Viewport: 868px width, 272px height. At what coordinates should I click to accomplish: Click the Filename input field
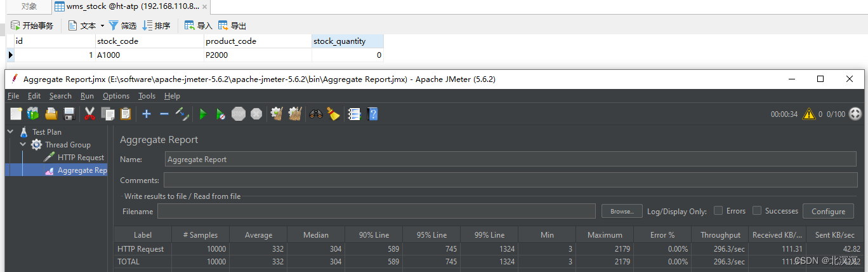tap(377, 211)
